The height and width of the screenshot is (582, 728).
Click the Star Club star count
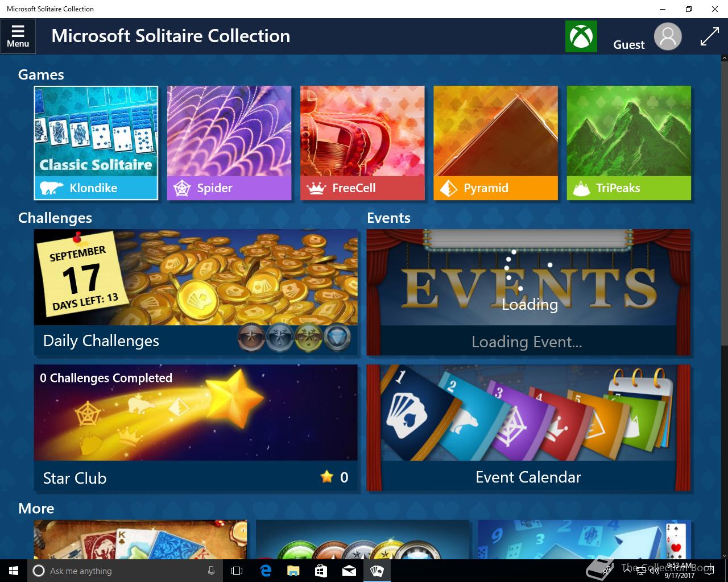(334, 477)
